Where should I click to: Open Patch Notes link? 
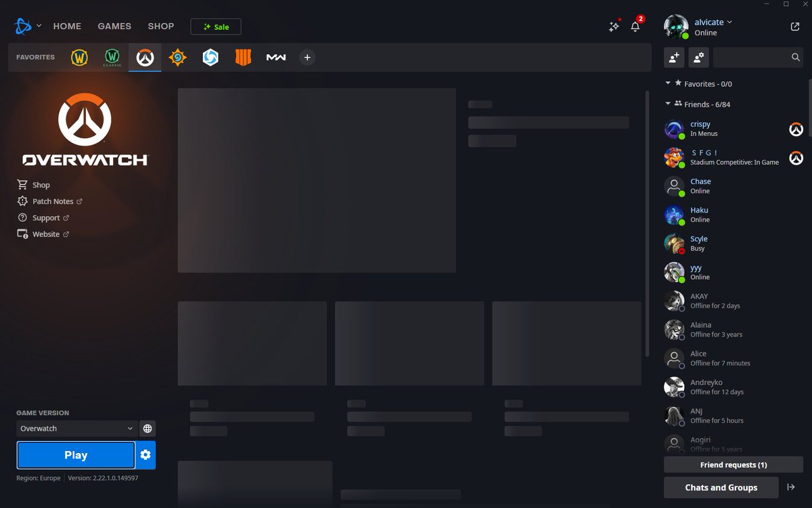(49, 201)
